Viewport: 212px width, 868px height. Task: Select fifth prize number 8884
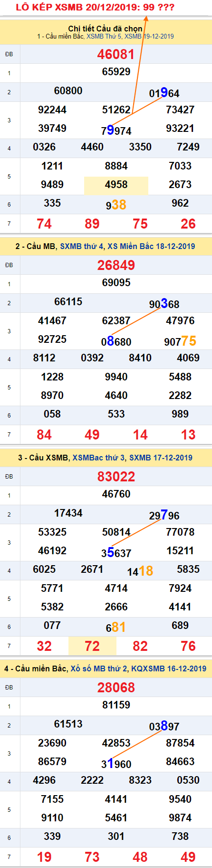(116, 166)
